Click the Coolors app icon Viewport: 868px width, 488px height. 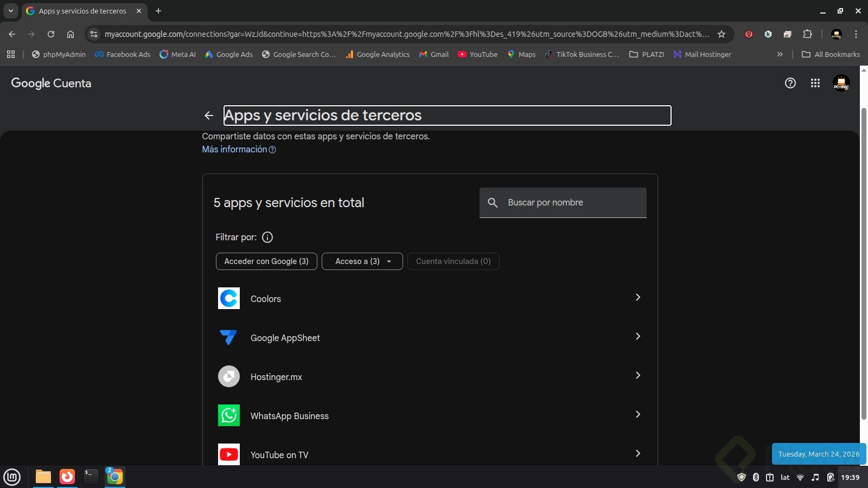tap(229, 299)
